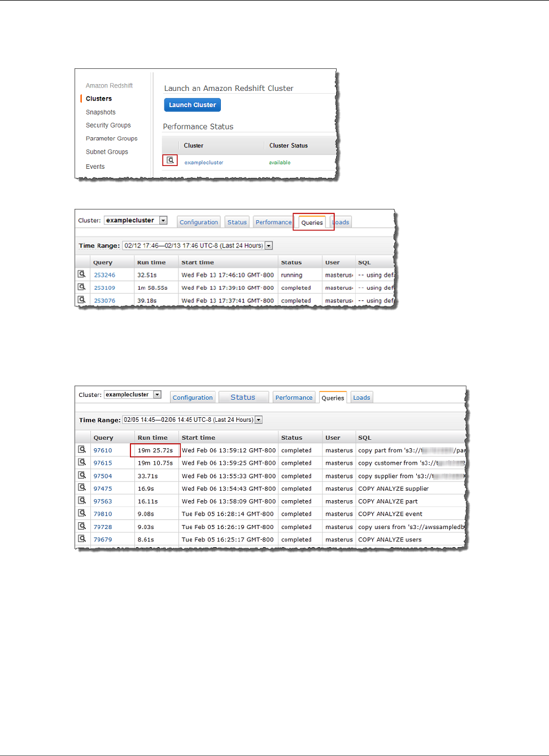Viewport: 549px width, 756px height.
Task: Open details icon for query 79679
Action: (x=82, y=539)
